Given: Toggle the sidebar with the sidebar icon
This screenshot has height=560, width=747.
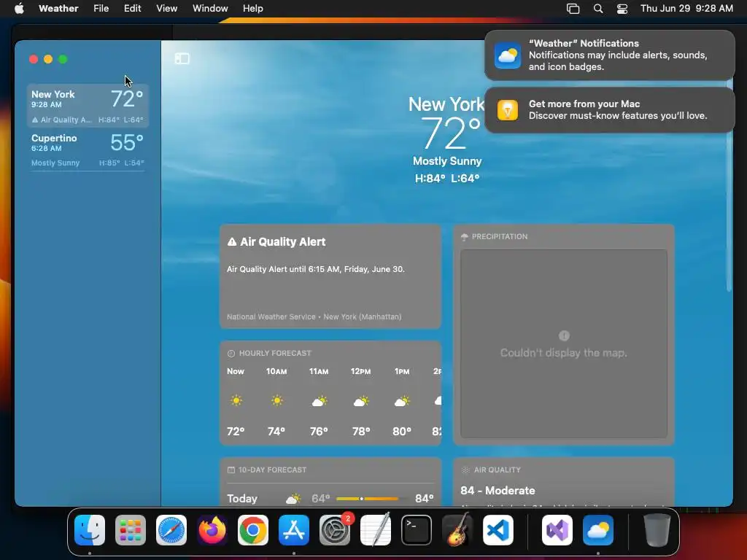Looking at the screenshot, I should [x=182, y=58].
